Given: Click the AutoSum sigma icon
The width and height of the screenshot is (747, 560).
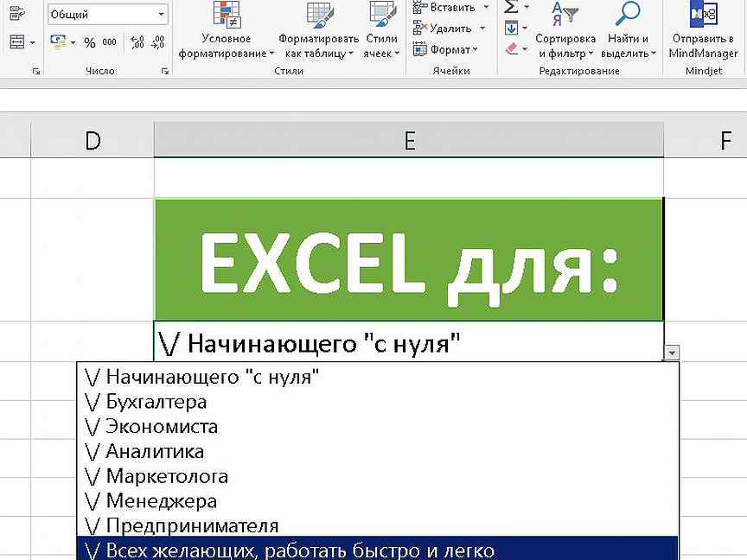Looking at the screenshot, I should [x=511, y=7].
